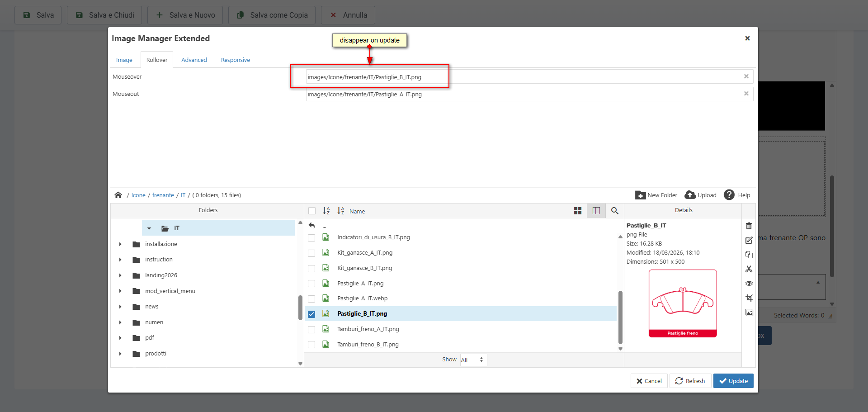
Task: Click the rename (pencil) icon in Details
Action: pos(749,240)
